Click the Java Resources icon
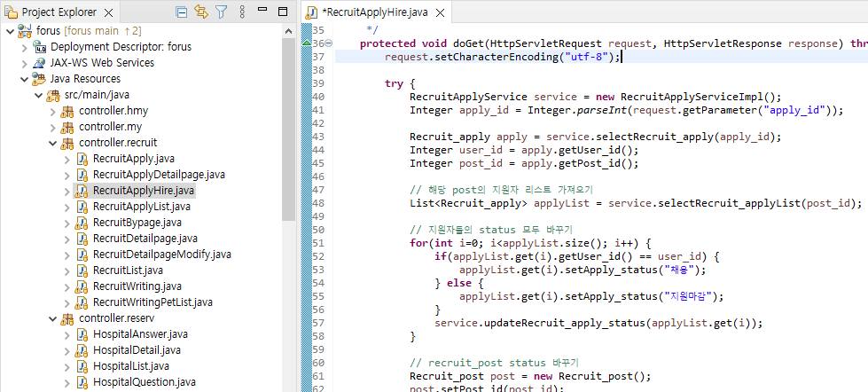 (x=39, y=79)
